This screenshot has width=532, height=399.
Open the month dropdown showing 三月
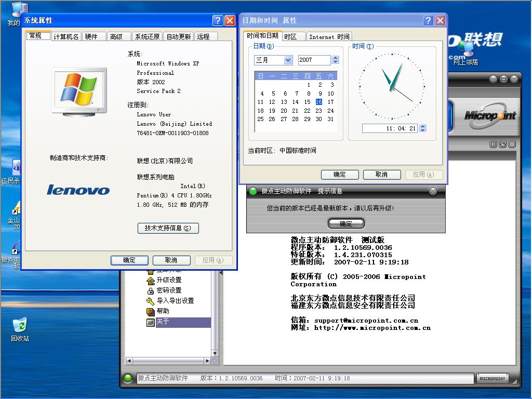[288, 60]
